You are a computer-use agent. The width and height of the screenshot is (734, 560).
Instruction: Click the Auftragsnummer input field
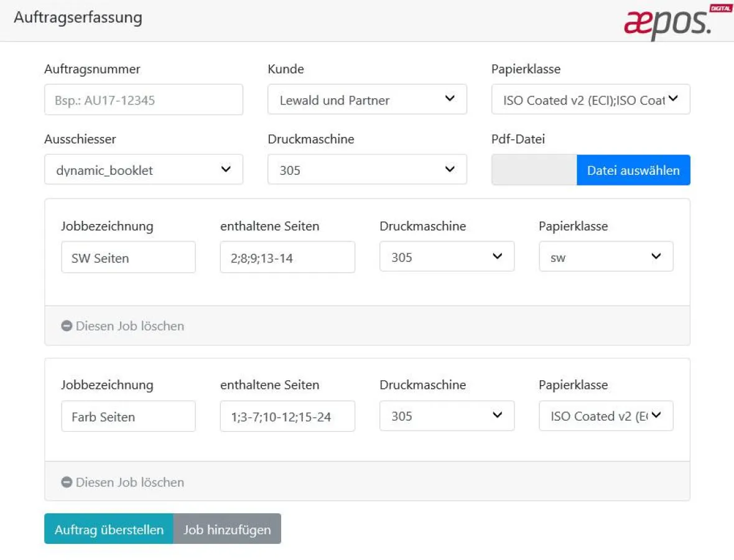(x=143, y=99)
